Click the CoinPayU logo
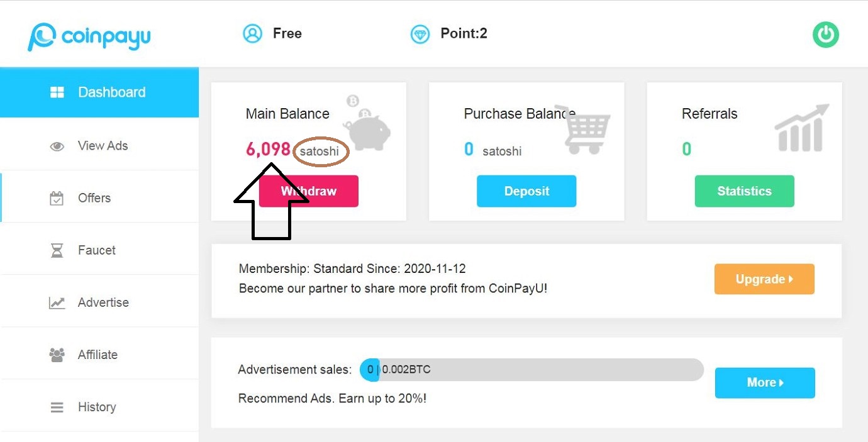 tap(89, 36)
